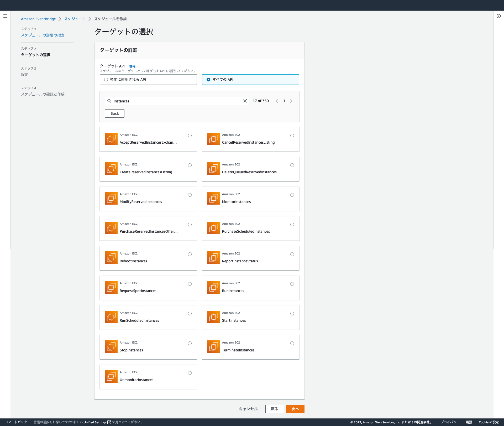Screen dimensions: 504x426
Task: Open Unified Settings footer link
Action: click(x=97, y=422)
